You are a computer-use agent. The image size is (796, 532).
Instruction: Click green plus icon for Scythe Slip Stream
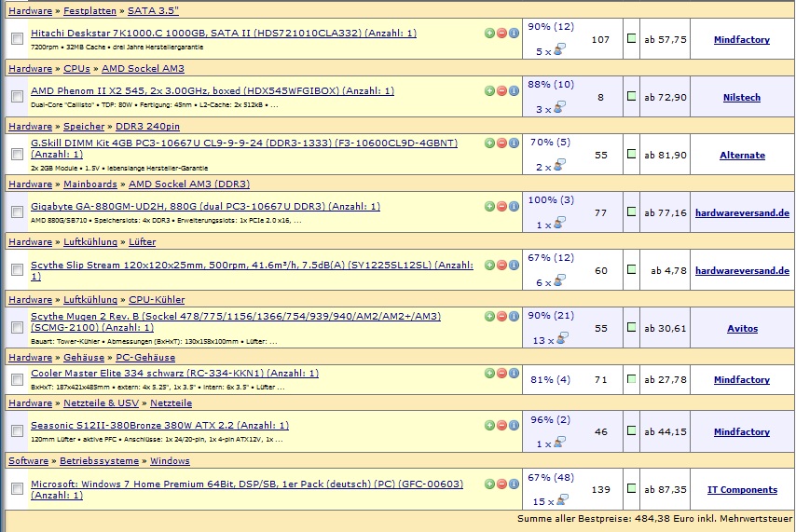point(489,265)
